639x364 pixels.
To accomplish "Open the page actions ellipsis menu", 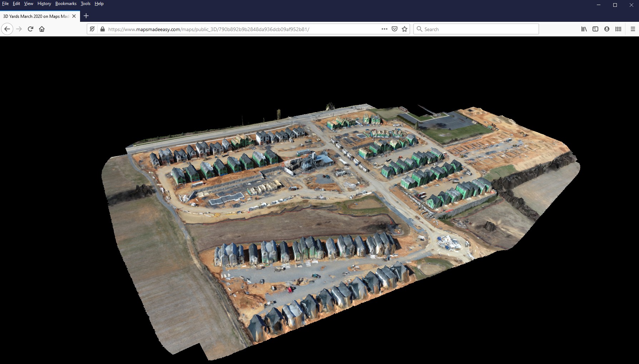I will [x=384, y=29].
